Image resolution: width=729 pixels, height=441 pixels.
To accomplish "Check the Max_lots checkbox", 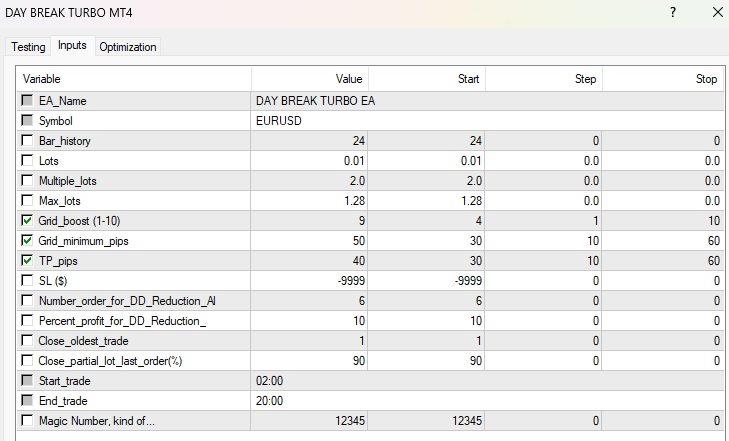I will (27, 200).
